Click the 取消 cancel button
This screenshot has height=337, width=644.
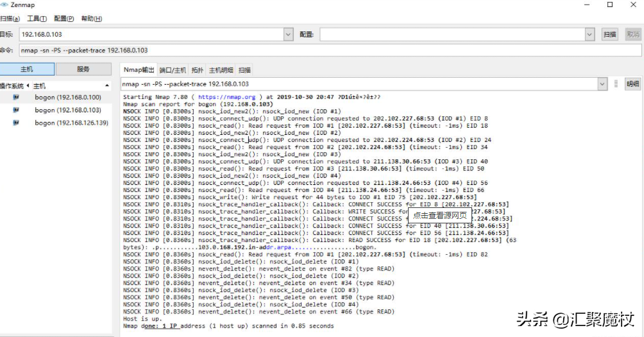(633, 35)
